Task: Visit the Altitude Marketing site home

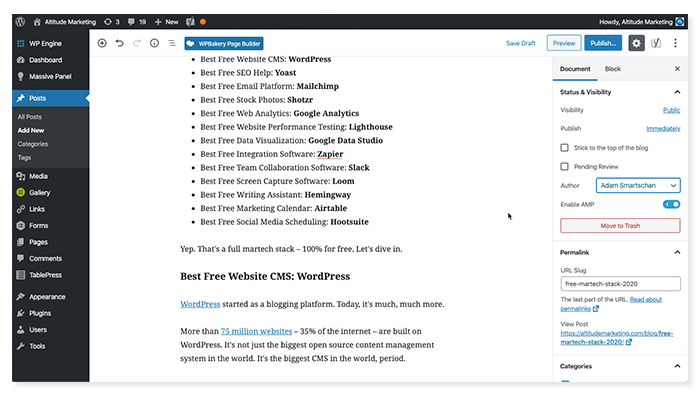Action: (x=65, y=22)
